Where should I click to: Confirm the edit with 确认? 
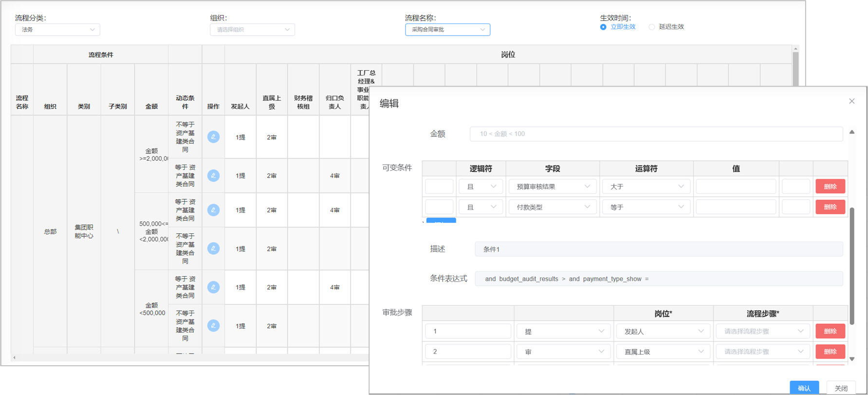804,388
